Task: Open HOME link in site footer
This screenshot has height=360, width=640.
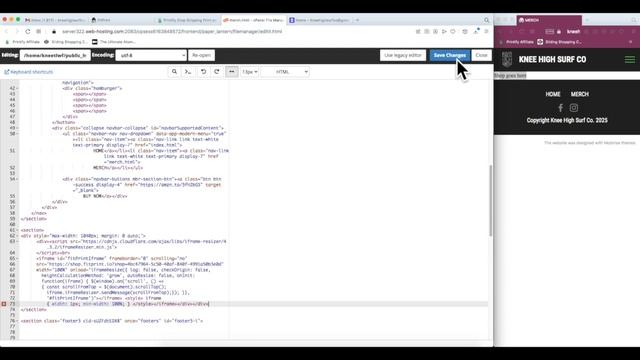Action: pos(553,94)
